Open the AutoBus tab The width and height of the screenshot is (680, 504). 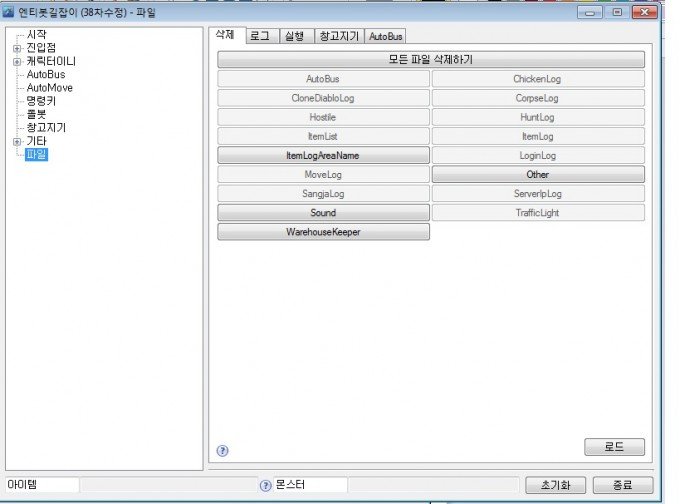(385, 36)
